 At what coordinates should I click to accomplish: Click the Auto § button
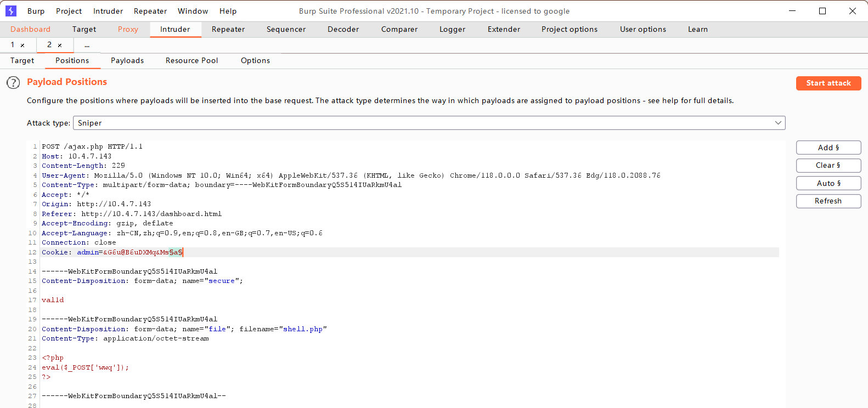(828, 183)
